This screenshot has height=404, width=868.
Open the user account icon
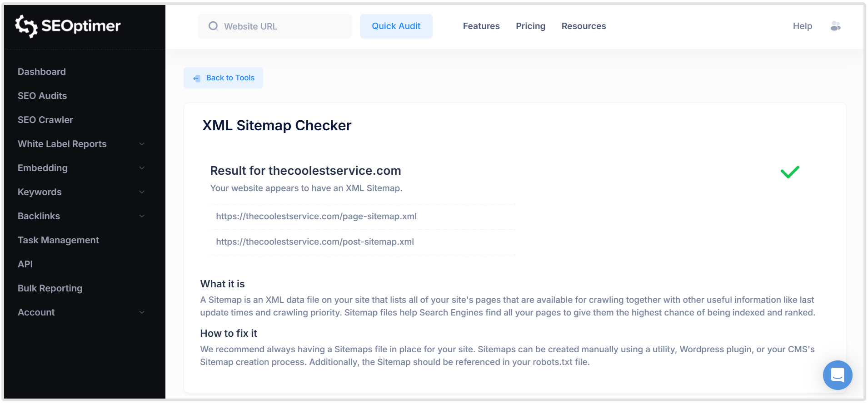pyautogui.click(x=835, y=26)
